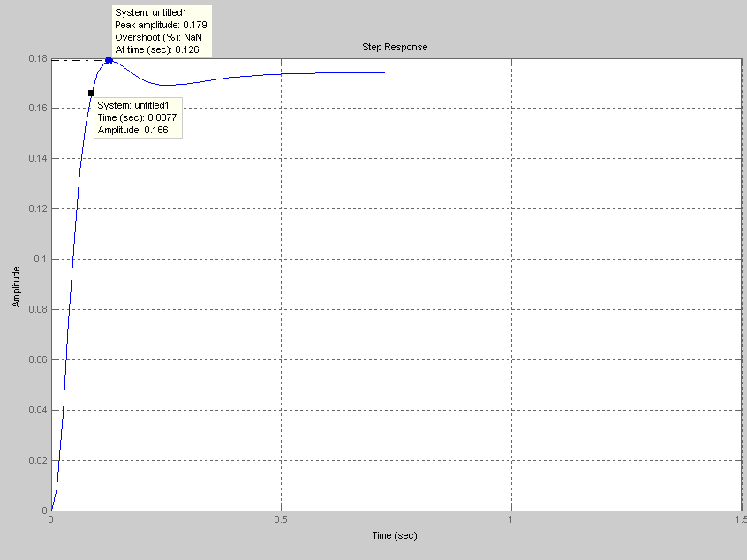747x560 pixels.
Task: Click the black data cursor square marker
Action: pyautogui.click(x=92, y=93)
